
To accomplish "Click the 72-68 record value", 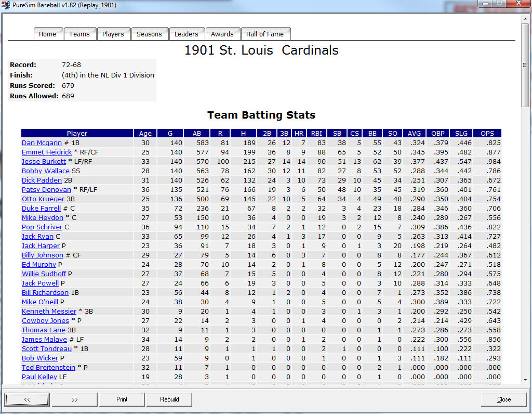I will pyautogui.click(x=71, y=65).
